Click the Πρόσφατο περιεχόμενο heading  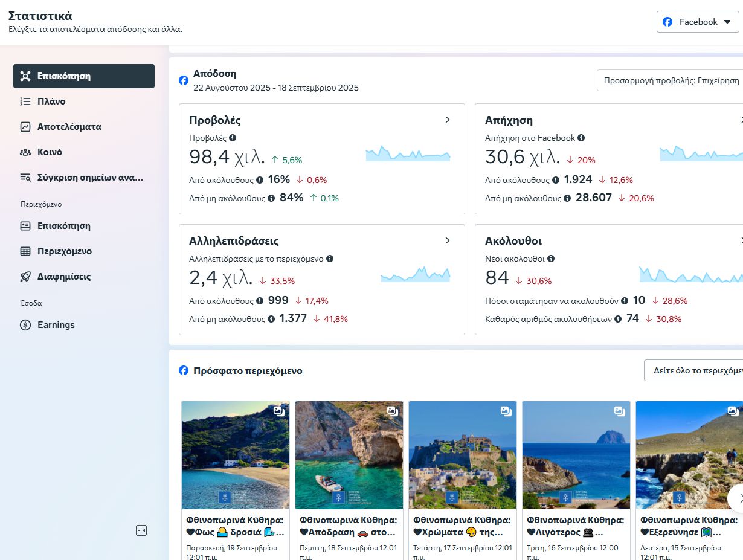pos(248,371)
